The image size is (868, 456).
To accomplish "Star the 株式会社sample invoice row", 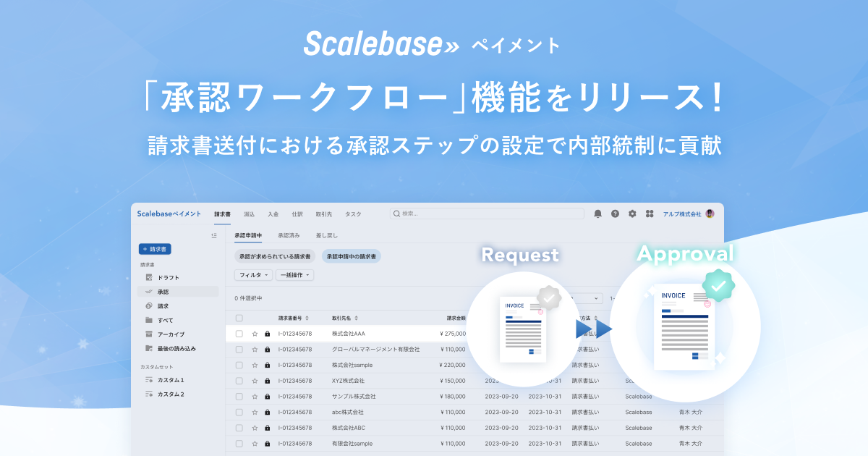I will click(255, 365).
